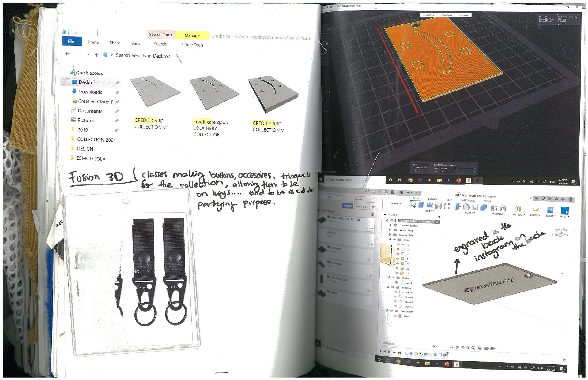Toggle the Only Current Layer checkbox

pyautogui.click(x=414, y=167)
